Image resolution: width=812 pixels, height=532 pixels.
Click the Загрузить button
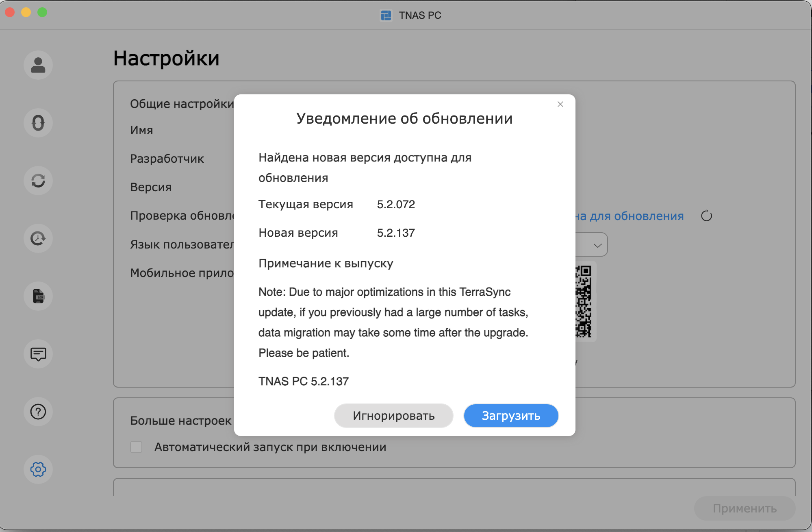click(511, 416)
